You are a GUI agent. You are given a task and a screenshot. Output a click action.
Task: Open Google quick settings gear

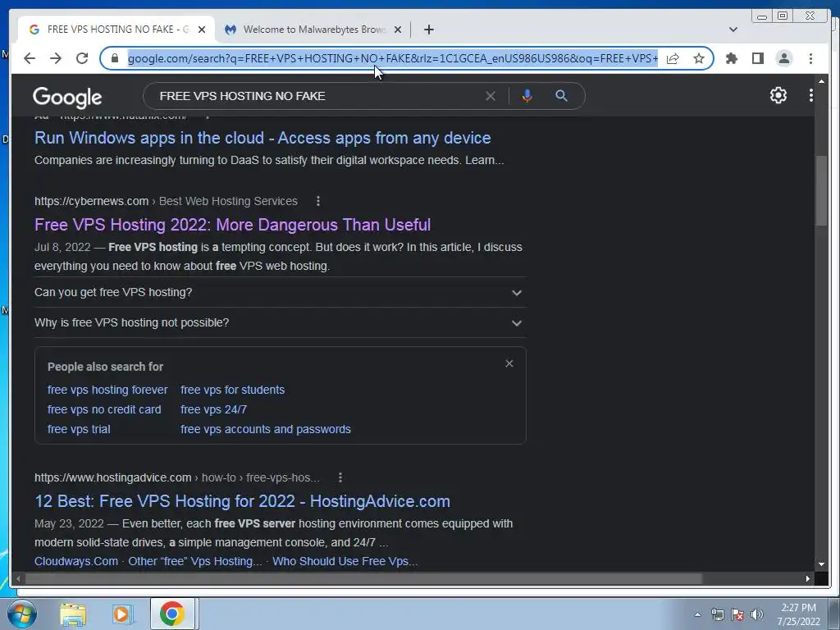[778, 95]
